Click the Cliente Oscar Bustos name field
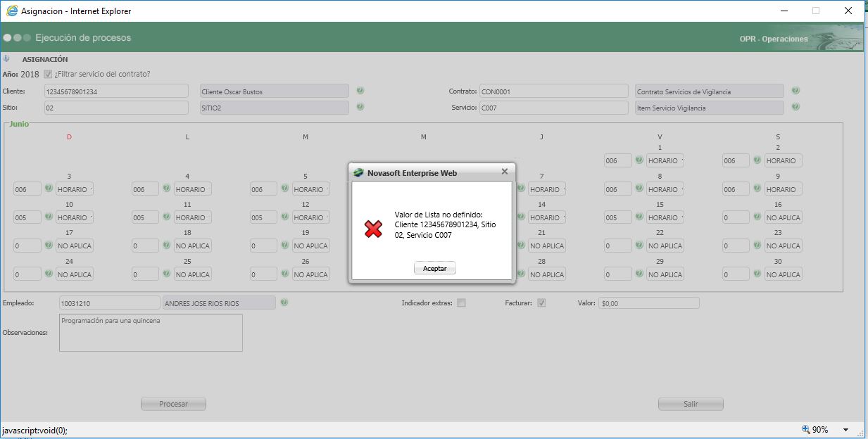This screenshot has height=439, width=868. click(275, 91)
